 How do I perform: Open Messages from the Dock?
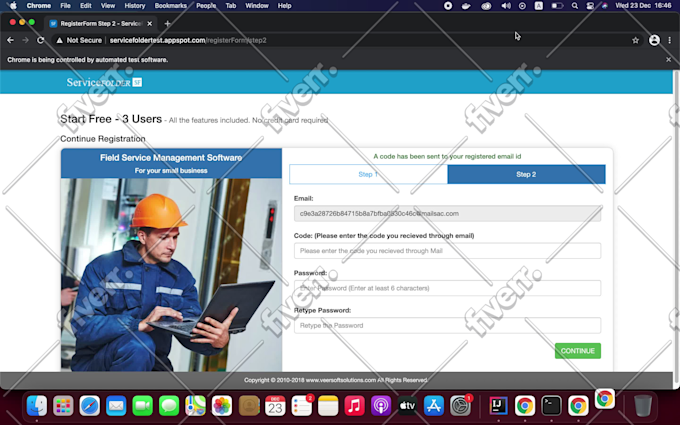169,406
